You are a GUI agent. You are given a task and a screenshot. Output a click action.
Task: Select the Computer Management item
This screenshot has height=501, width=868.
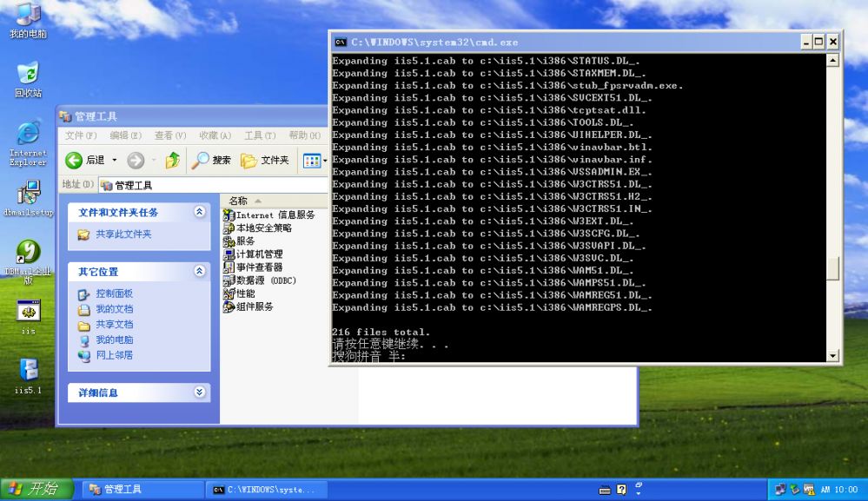[253, 254]
